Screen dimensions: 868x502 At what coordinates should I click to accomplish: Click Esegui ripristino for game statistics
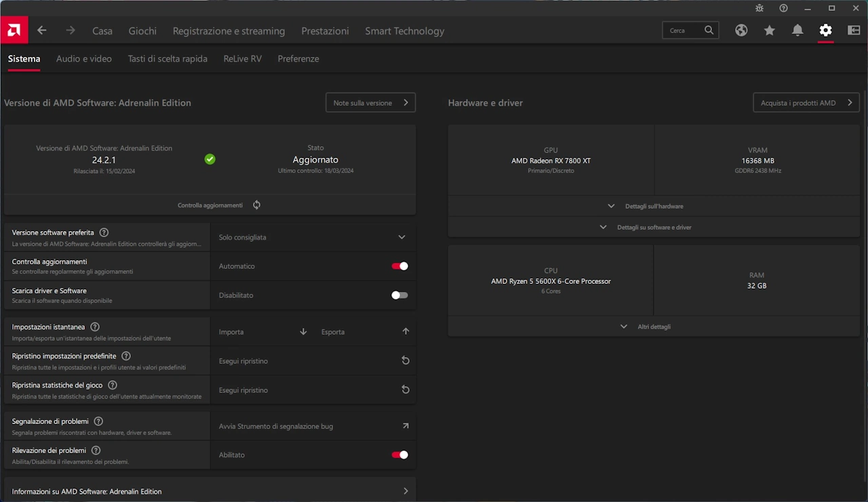243,390
